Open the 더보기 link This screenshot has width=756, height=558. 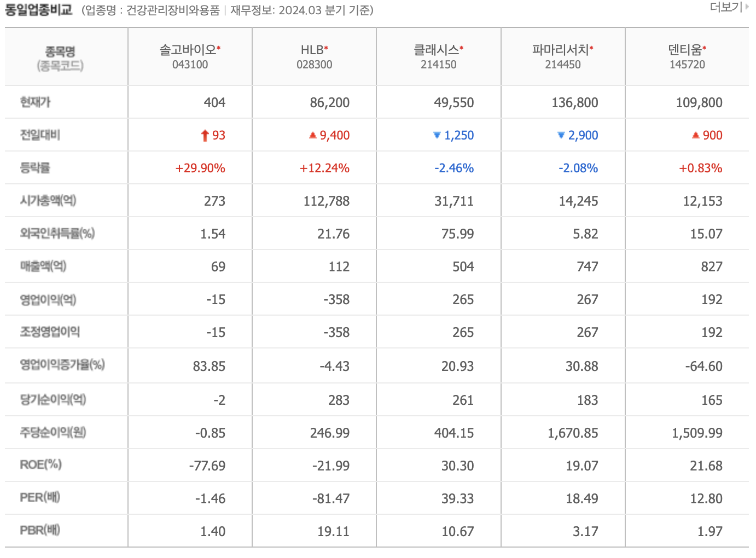(x=726, y=7)
